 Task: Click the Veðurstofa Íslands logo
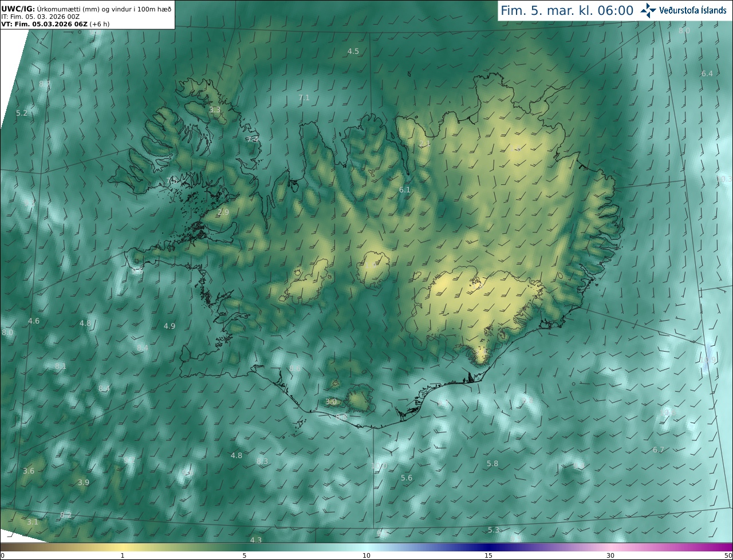click(683, 10)
